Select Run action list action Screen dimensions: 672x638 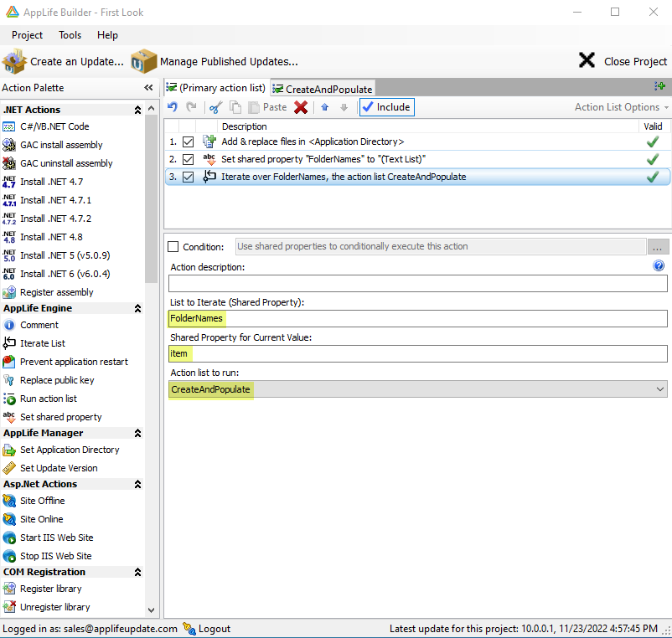(x=40, y=399)
